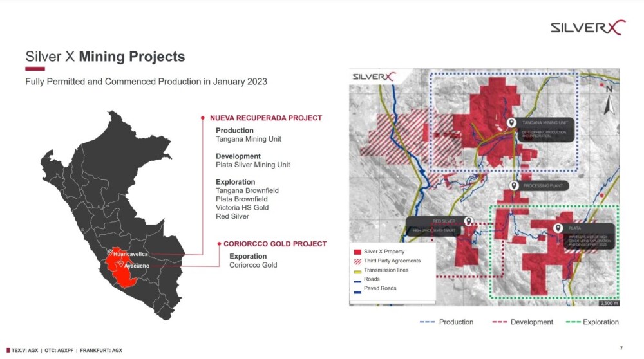Click the 'Development' key label below map

(532, 322)
